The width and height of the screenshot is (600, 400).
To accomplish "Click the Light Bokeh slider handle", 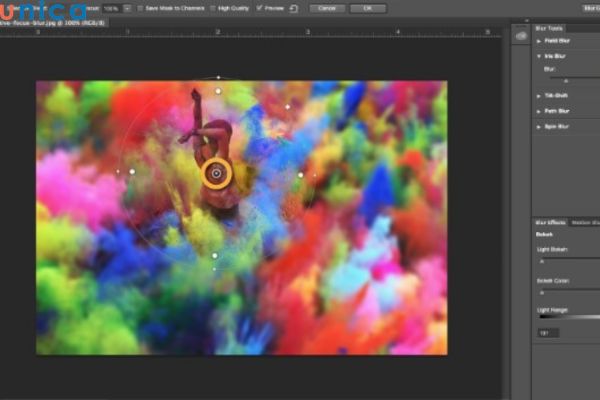I will [542, 261].
